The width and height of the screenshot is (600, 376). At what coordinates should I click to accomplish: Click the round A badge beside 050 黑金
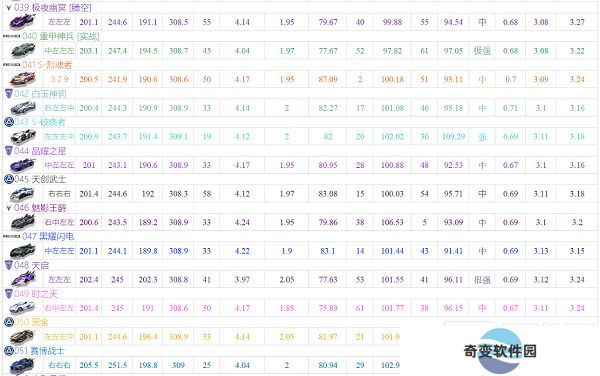[x=8, y=322]
